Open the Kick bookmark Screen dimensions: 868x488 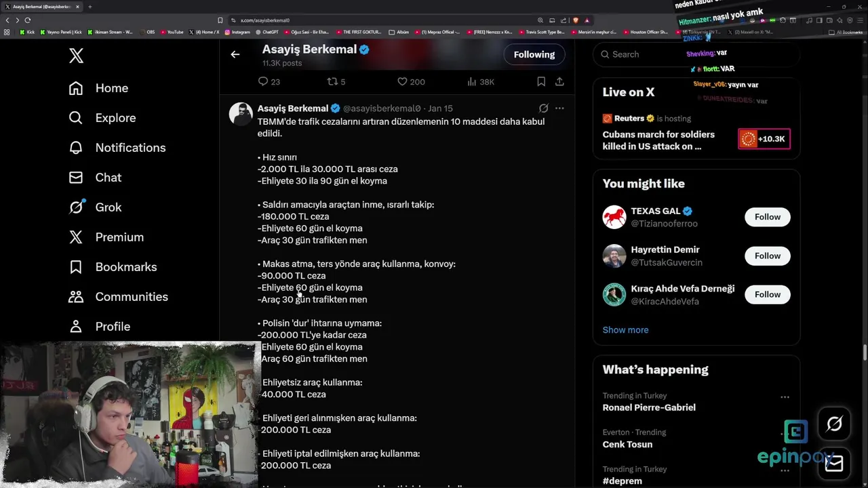(28, 32)
